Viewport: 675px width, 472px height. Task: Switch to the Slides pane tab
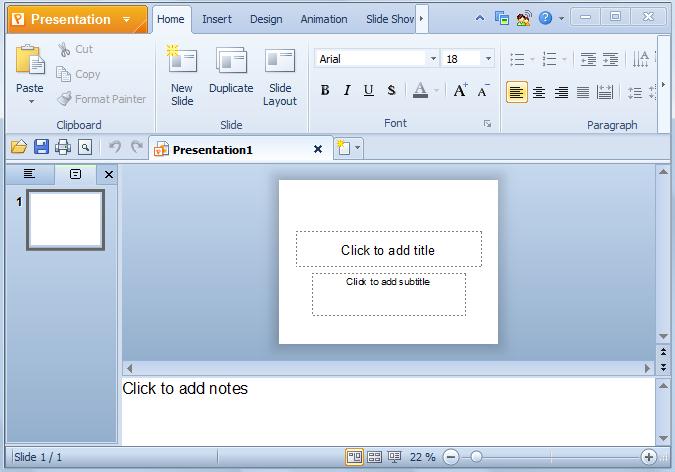(75, 174)
